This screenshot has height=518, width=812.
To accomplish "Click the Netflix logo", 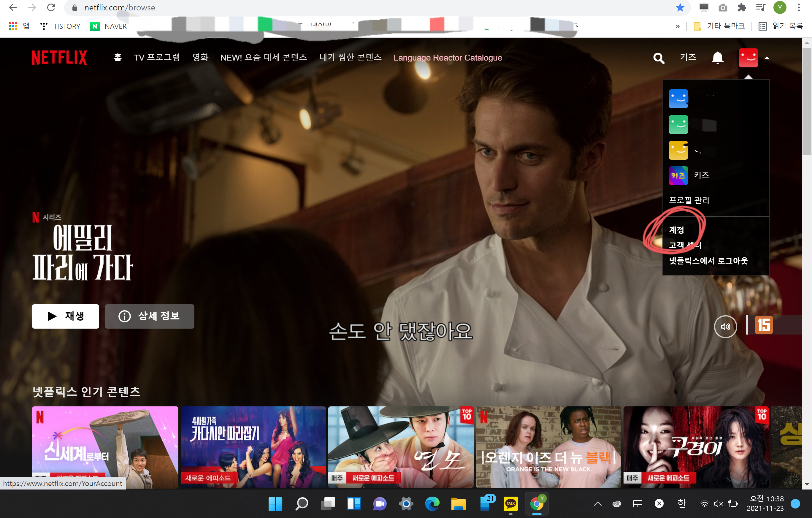I will tap(59, 58).
